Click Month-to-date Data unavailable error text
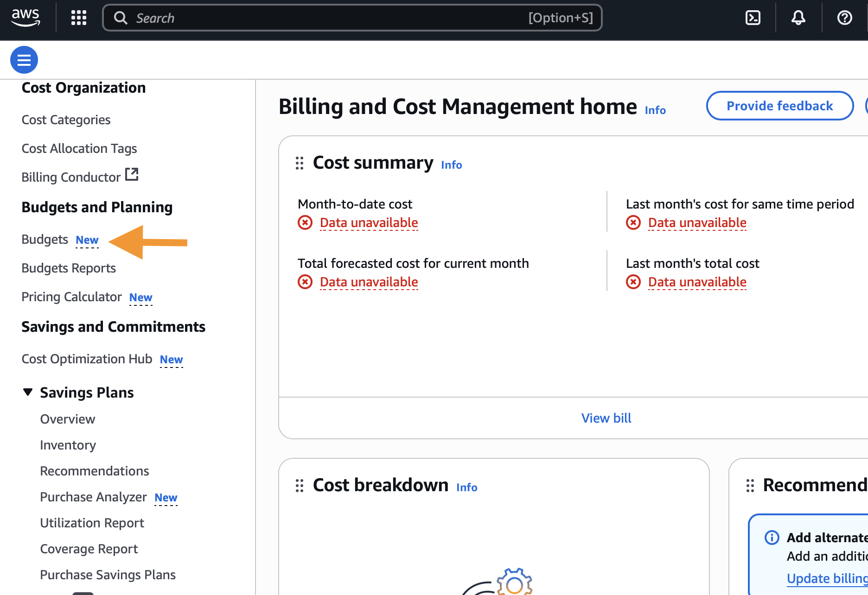This screenshot has height=595, width=868. (x=369, y=223)
